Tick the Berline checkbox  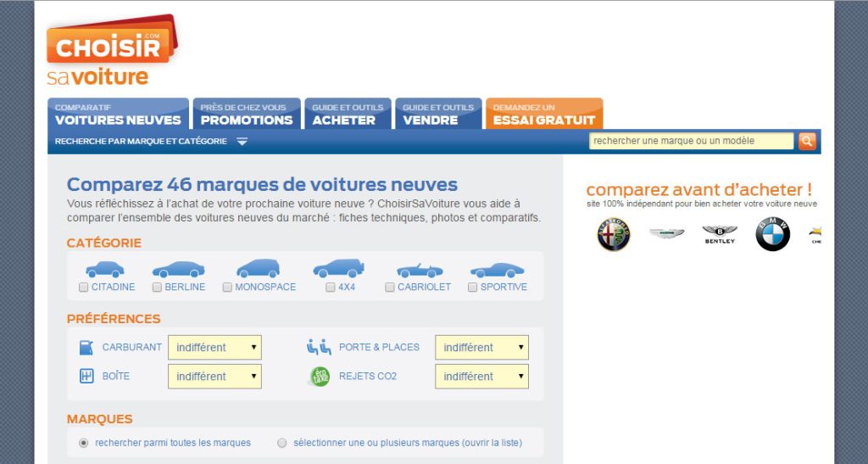[x=157, y=288]
